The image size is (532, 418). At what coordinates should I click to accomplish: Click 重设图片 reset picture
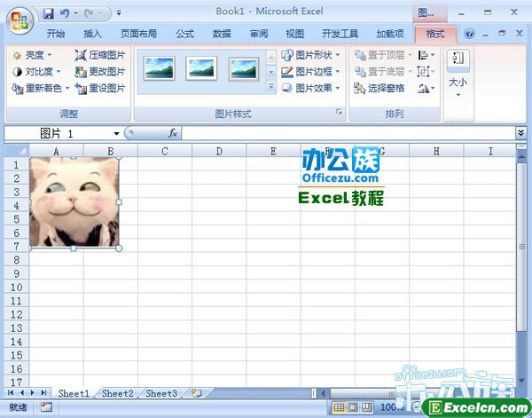pos(100,88)
